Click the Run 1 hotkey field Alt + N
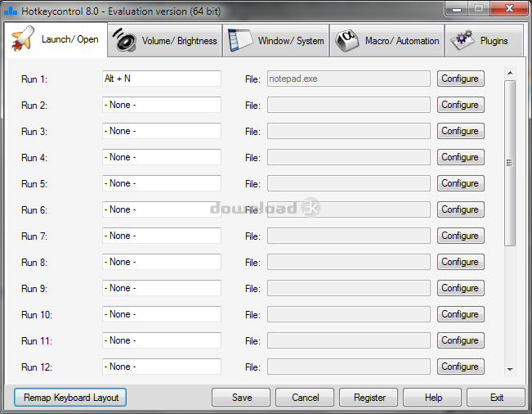 tap(162, 79)
